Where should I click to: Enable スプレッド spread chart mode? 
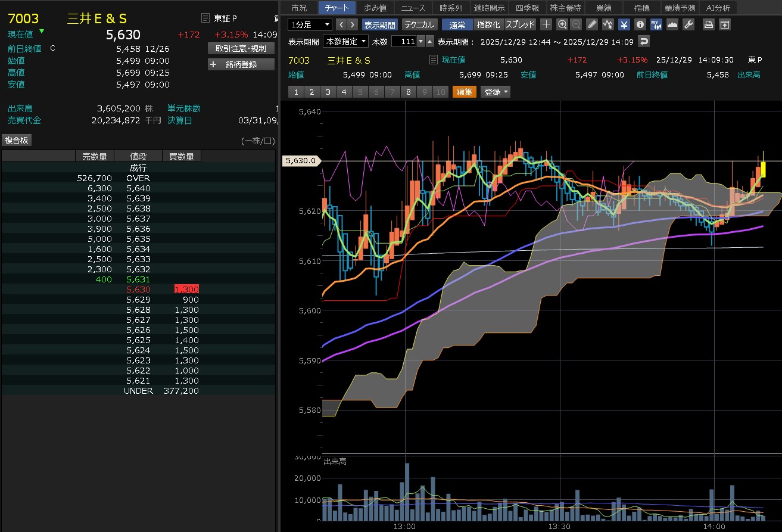point(521,24)
